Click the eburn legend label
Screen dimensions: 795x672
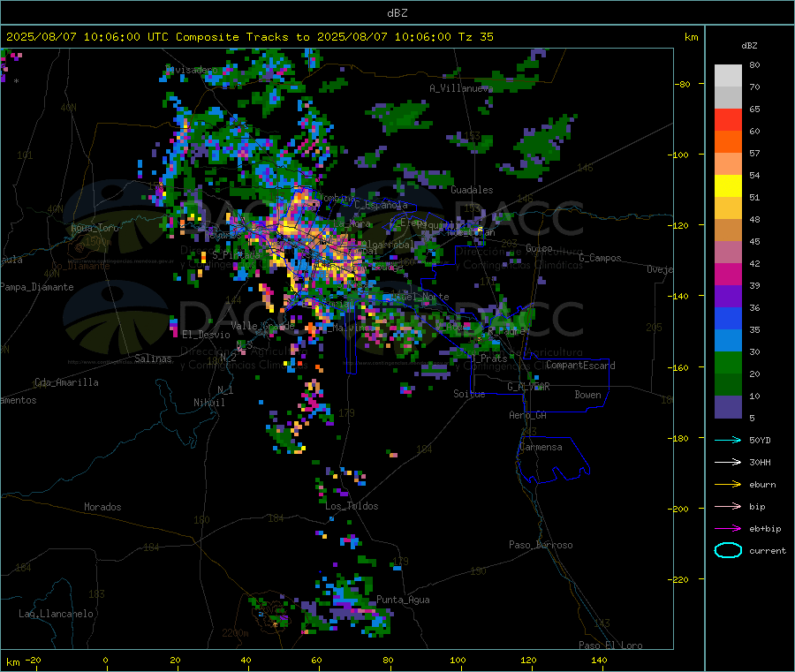pyautogui.click(x=762, y=485)
